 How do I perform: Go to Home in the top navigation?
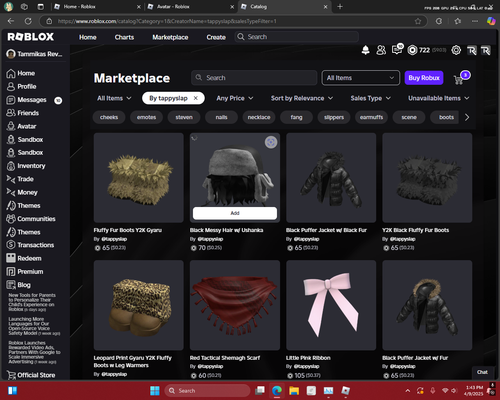point(88,37)
